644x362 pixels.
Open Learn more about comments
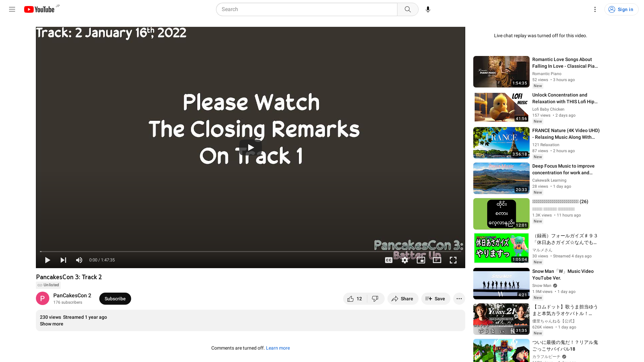click(278, 348)
